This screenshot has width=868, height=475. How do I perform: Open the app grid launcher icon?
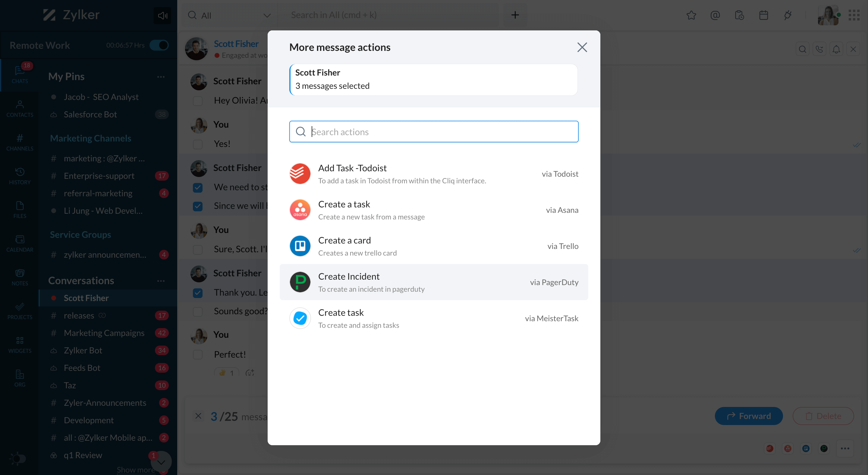854,15
